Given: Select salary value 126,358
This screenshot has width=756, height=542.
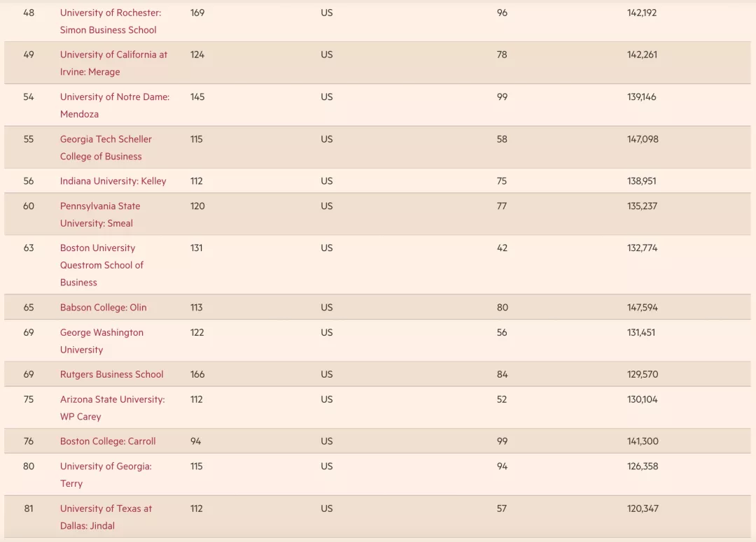Looking at the screenshot, I should 642,466.
